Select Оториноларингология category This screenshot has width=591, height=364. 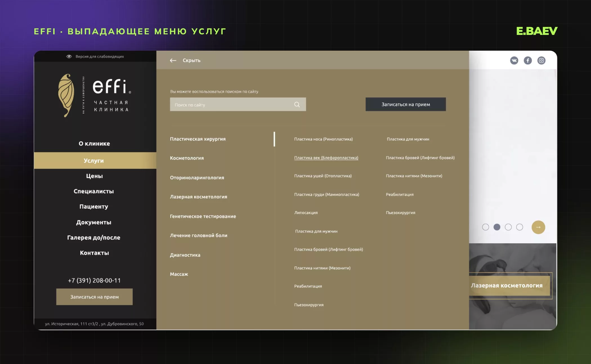(197, 178)
